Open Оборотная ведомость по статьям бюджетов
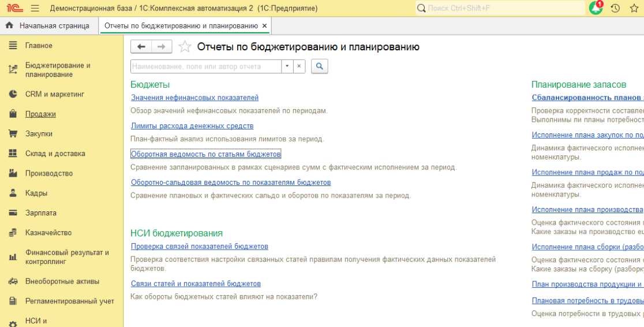Screen dimensions: 644x327 (206, 154)
